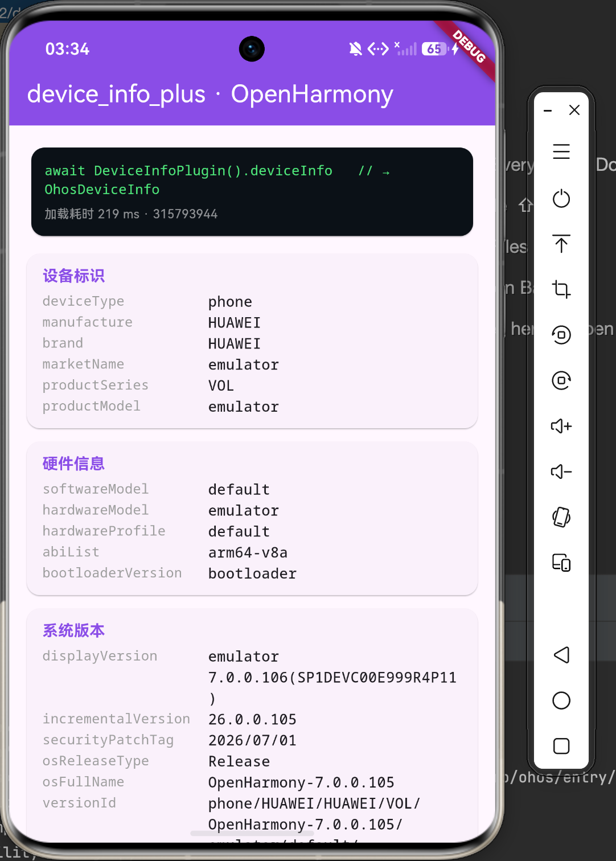The height and width of the screenshot is (861, 616).
Task: Select the softwareModel value default
Action: coord(239,490)
